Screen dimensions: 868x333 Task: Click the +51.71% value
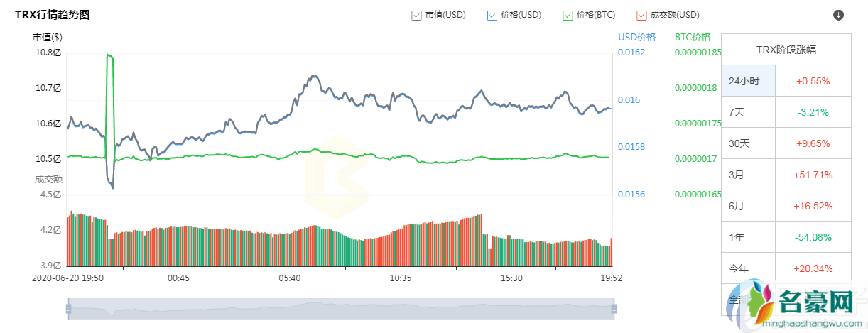(813, 175)
